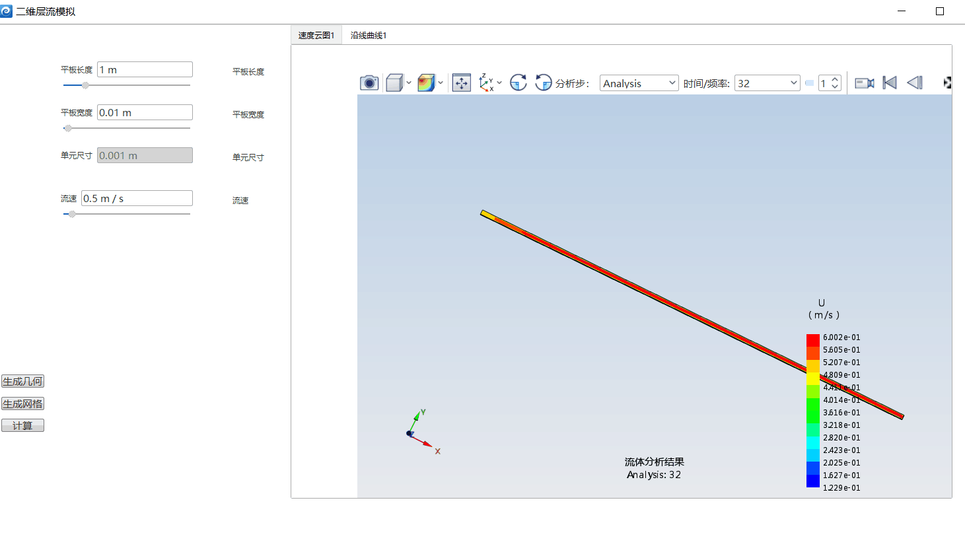
Task: Minimize the 二维层流模拟 window
Action: coord(902,11)
